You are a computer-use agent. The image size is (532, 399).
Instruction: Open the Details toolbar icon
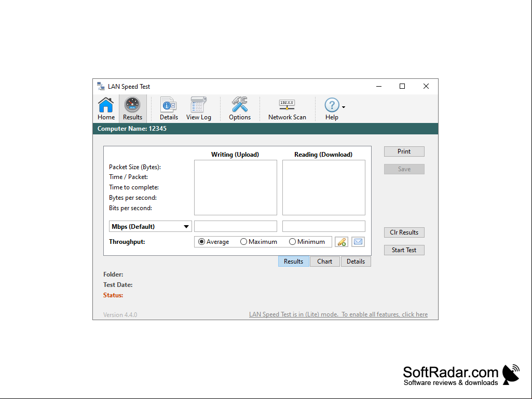[169, 108]
